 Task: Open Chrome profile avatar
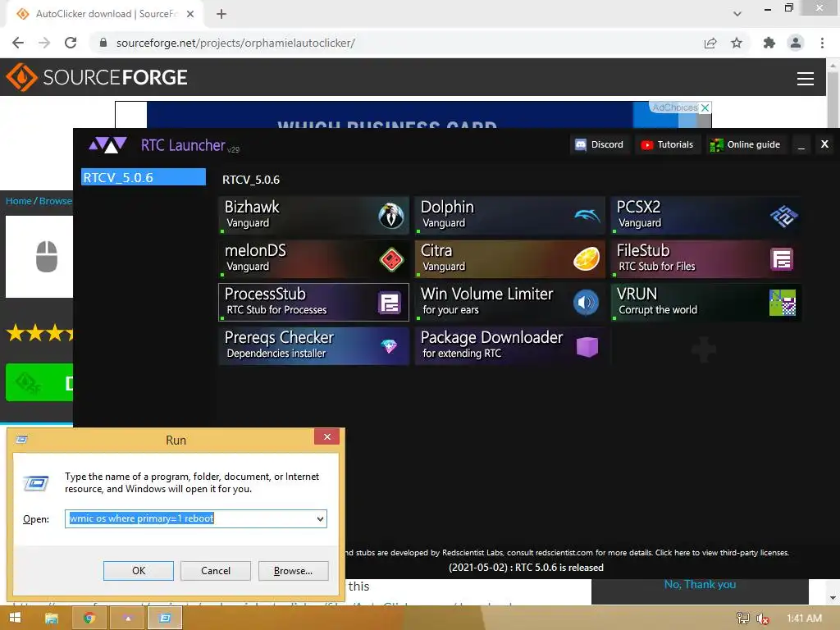[x=796, y=43]
